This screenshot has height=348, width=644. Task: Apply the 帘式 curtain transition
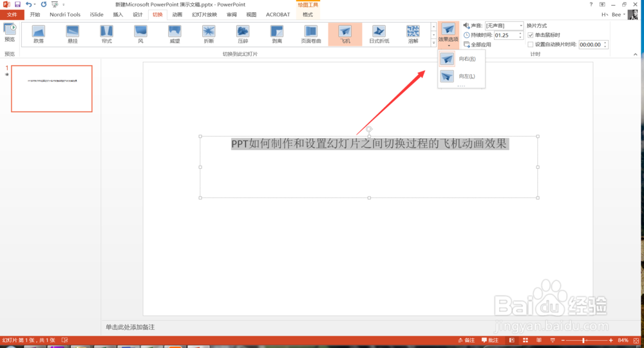click(x=107, y=34)
